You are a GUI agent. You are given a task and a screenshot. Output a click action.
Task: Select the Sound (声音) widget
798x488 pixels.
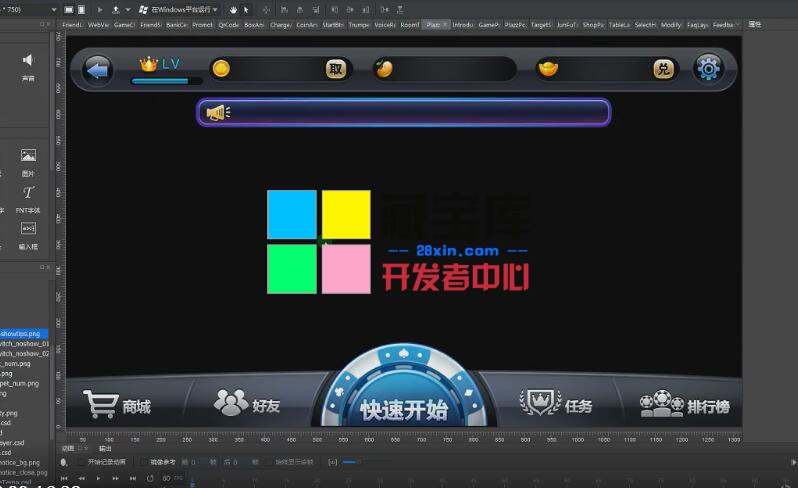[x=28, y=67]
